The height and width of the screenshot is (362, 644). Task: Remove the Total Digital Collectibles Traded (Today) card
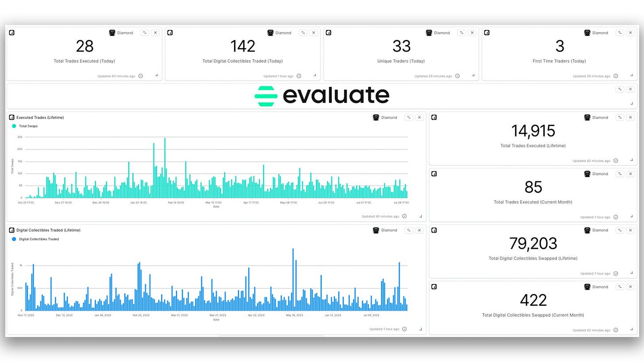click(314, 33)
